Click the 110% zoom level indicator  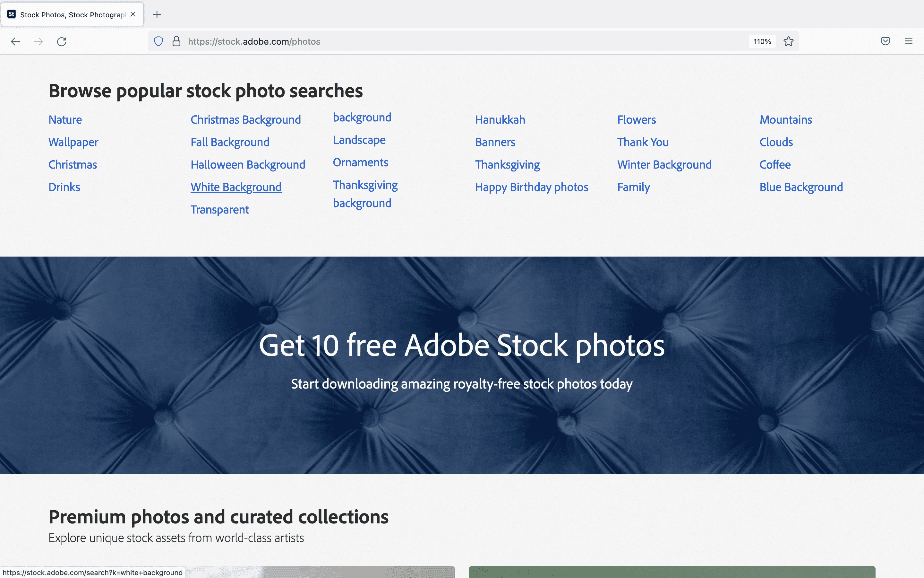click(762, 41)
